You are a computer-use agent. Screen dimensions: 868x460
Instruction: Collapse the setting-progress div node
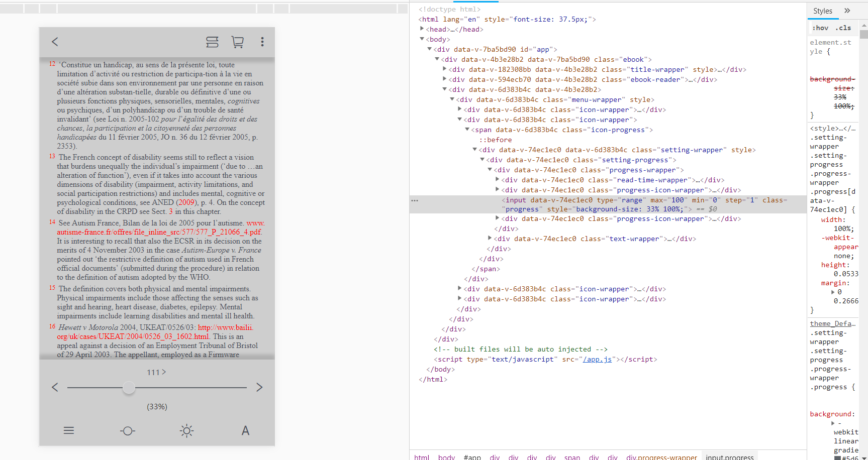point(483,160)
